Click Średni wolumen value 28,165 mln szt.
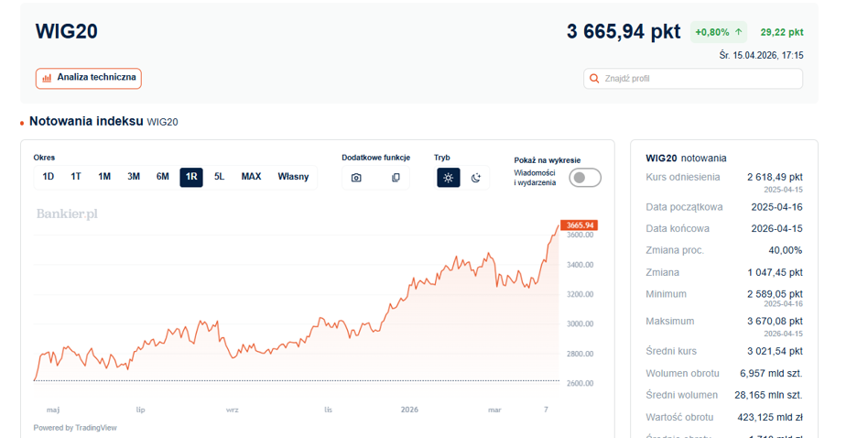 tap(768, 395)
